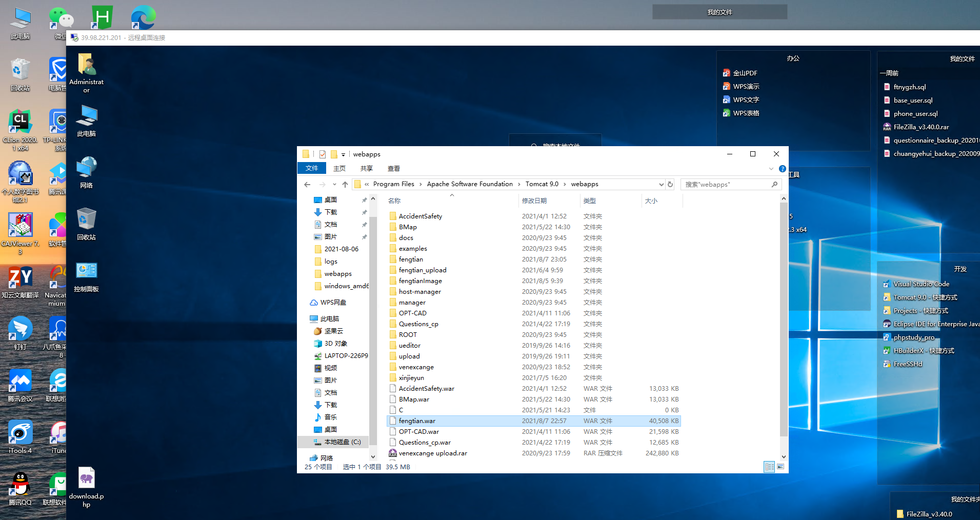Open Customize Quick Access Toolbar dropdown

tap(343, 154)
